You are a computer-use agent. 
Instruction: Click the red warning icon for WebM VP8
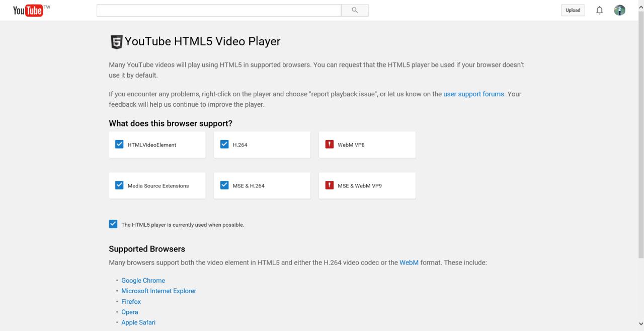click(330, 145)
